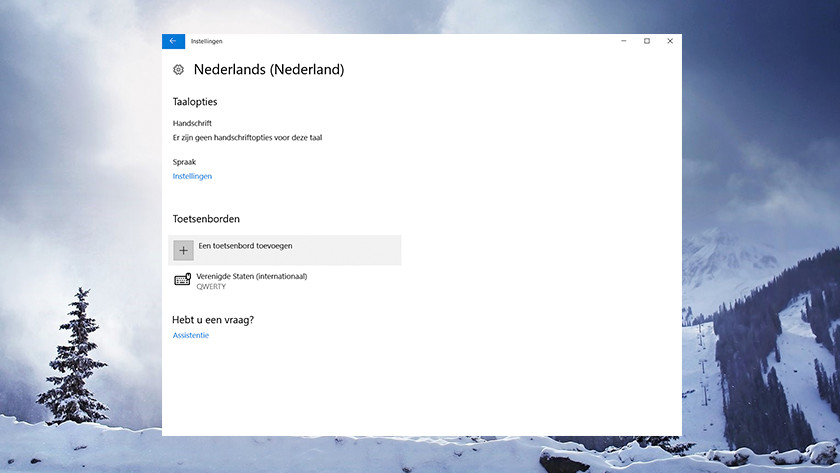Minimize the Instellingen window
840x473 pixels.
pyautogui.click(x=623, y=41)
